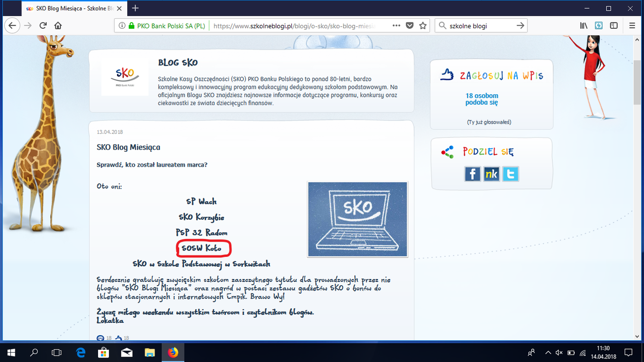Open the Wi-Fi network tray icon
This screenshot has height=362, width=644.
pos(582,353)
